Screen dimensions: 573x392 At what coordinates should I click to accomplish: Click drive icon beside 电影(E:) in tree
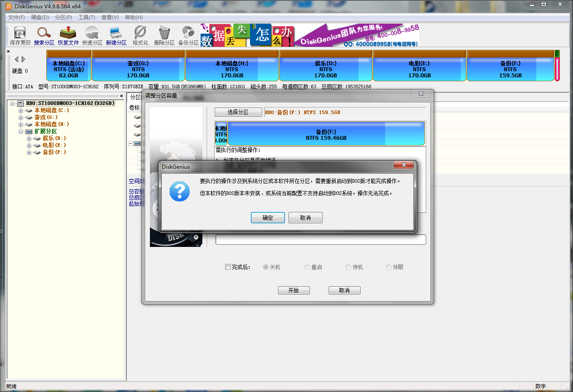(37, 146)
